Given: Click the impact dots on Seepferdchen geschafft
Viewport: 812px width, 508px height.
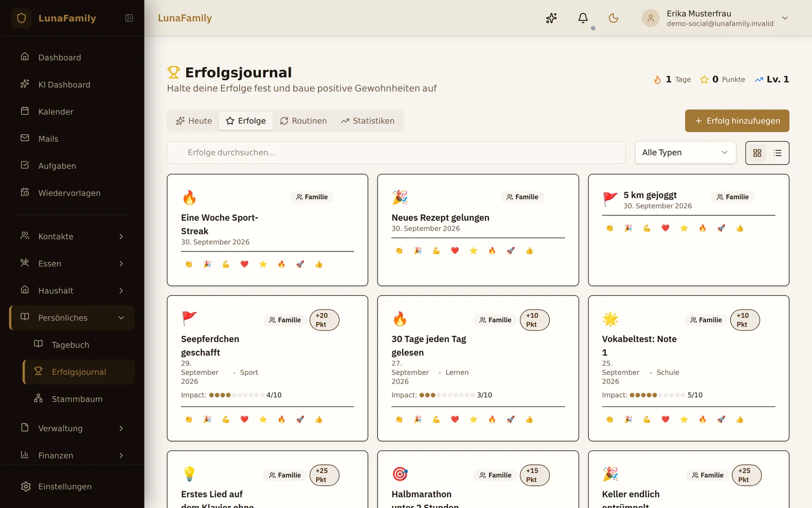Looking at the screenshot, I should pos(236,395).
